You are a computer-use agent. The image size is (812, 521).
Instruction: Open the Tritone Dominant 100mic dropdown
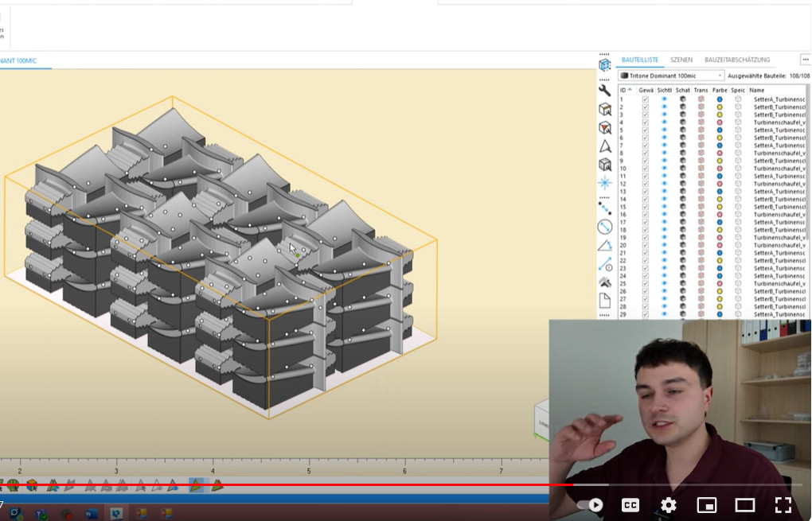[670, 76]
